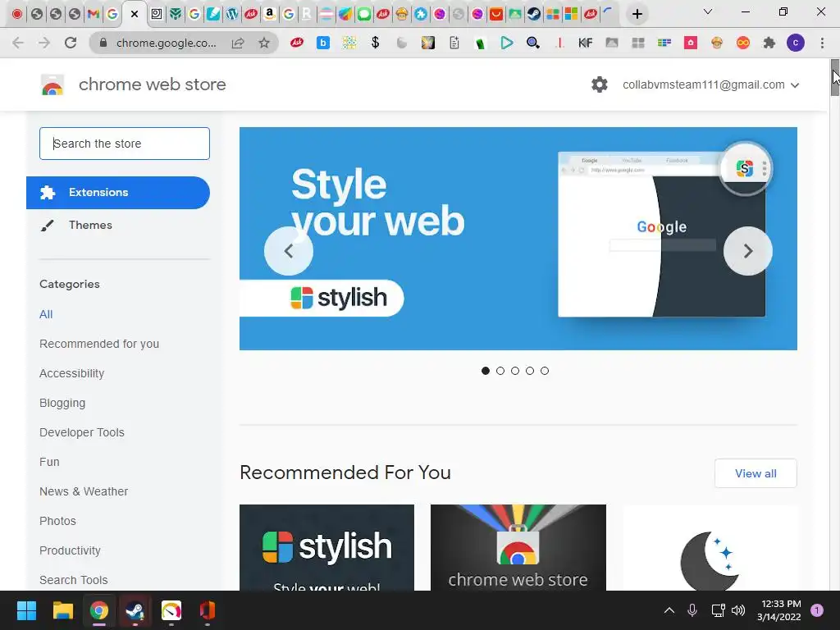Choose the Accessibility category
The image size is (840, 630).
[72, 373]
